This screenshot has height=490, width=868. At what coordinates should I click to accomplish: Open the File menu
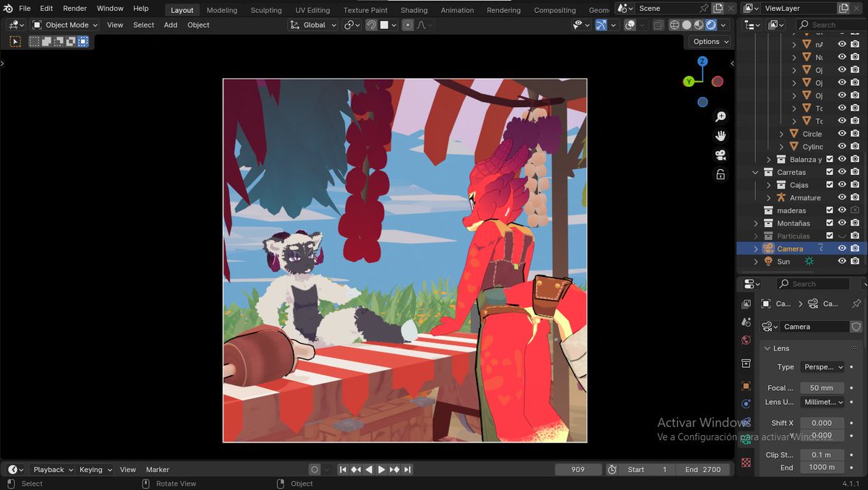25,9
